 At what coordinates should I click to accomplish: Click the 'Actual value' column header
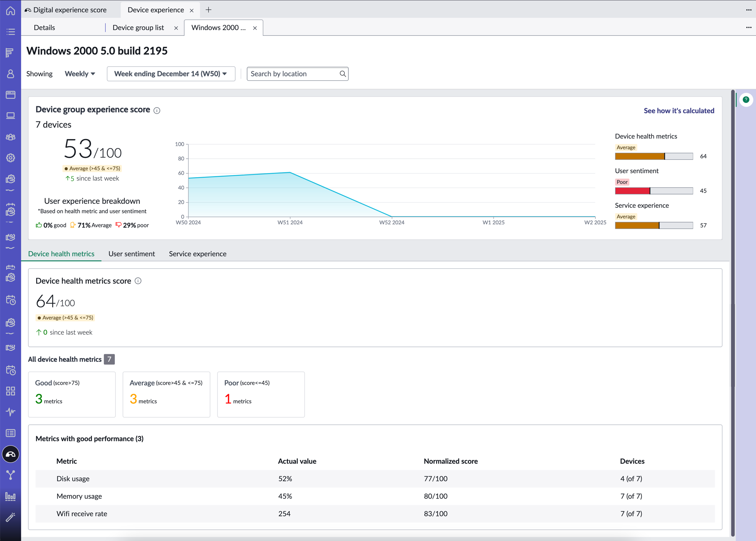point(297,461)
